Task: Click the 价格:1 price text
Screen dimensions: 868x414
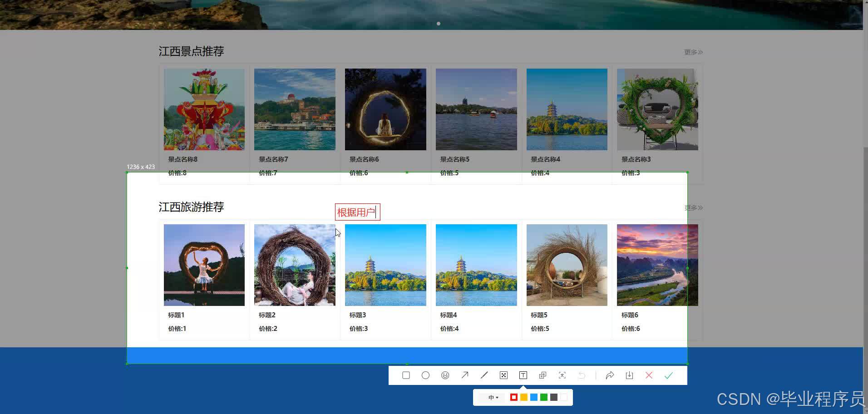Action: pos(177,329)
